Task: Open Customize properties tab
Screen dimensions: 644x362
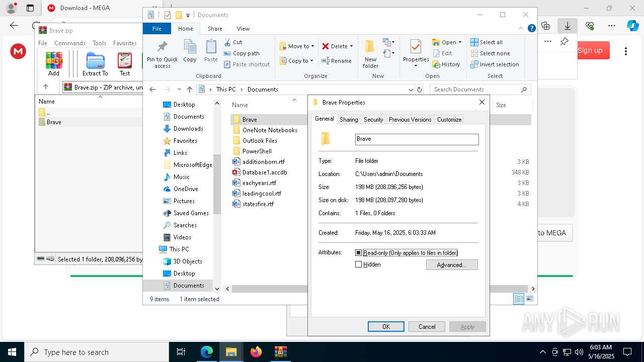Action: coord(449,120)
